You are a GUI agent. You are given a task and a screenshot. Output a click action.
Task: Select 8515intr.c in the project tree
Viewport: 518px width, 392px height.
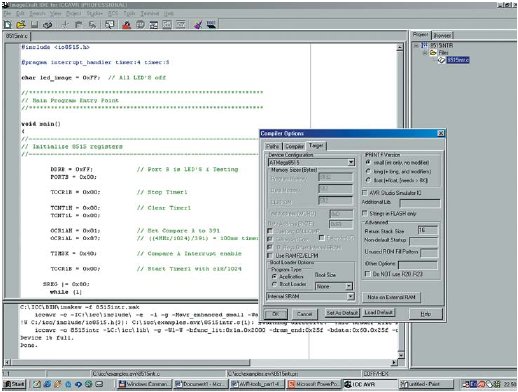pyautogui.click(x=458, y=60)
